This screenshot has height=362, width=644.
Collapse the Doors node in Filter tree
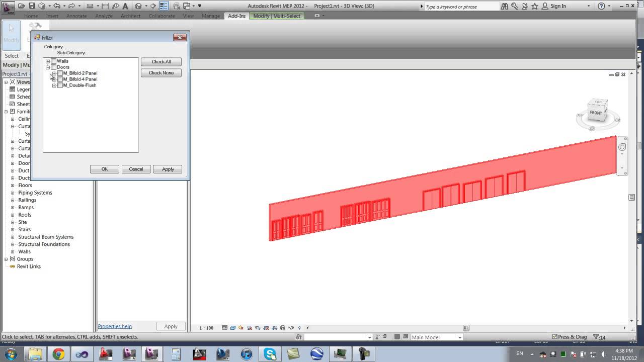pos(48,67)
